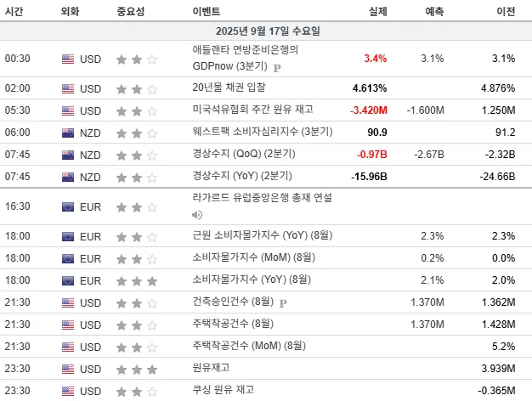Screen dimensions: 532x401
Task: Click the speaker icon under the Lagarde speech event
Action: tap(197, 215)
